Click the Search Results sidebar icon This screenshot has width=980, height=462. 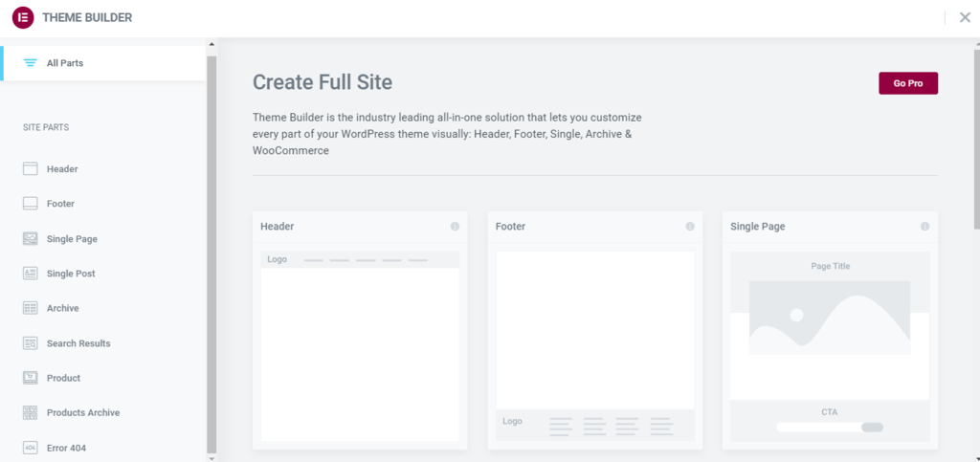click(x=30, y=343)
